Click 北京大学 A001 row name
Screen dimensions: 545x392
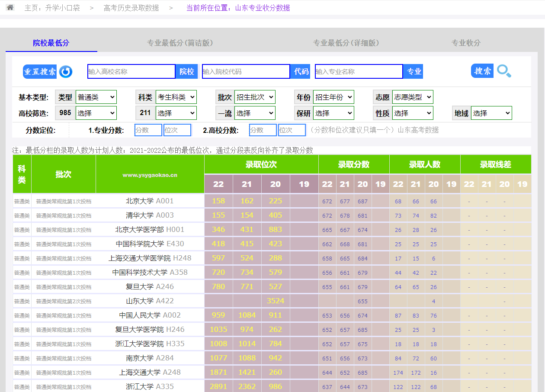[x=150, y=201]
